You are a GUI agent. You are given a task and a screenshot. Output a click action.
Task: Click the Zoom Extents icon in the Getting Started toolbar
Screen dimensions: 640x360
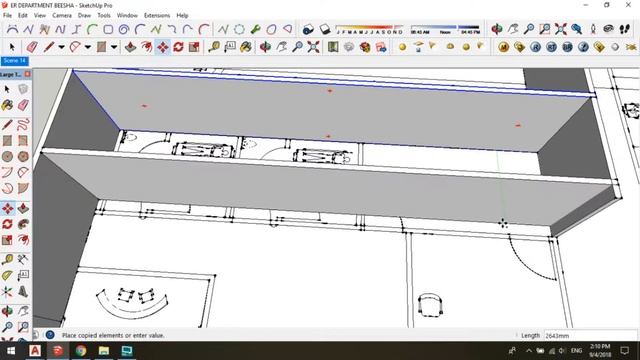[x=313, y=47]
